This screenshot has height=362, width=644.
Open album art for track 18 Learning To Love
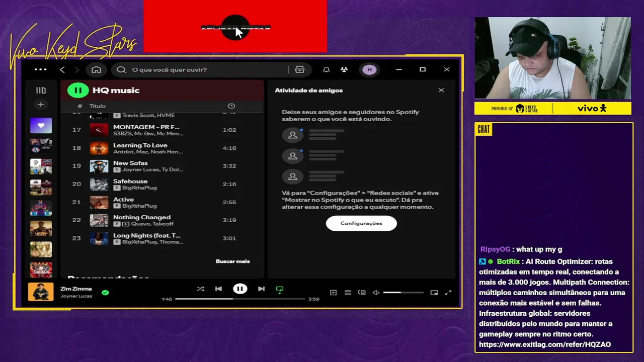click(x=99, y=148)
